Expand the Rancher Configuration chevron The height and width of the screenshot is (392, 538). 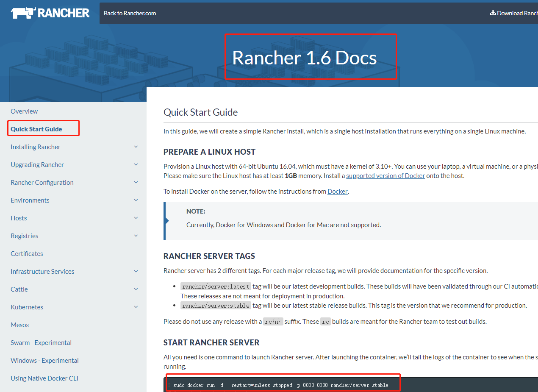click(x=136, y=182)
